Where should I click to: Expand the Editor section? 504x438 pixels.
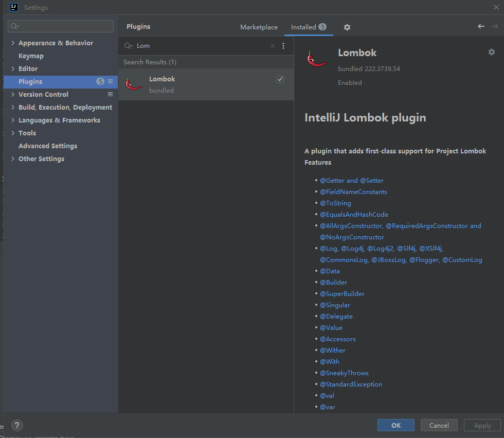(x=13, y=68)
